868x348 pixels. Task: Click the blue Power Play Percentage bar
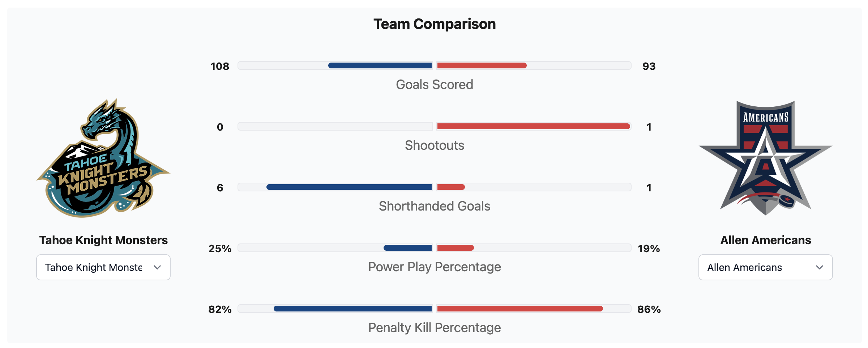click(x=407, y=248)
